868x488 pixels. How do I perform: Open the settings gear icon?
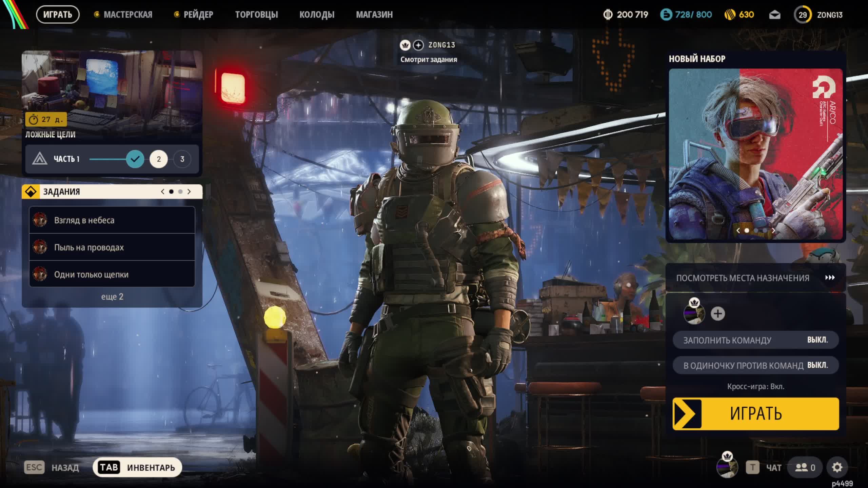[x=837, y=468]
